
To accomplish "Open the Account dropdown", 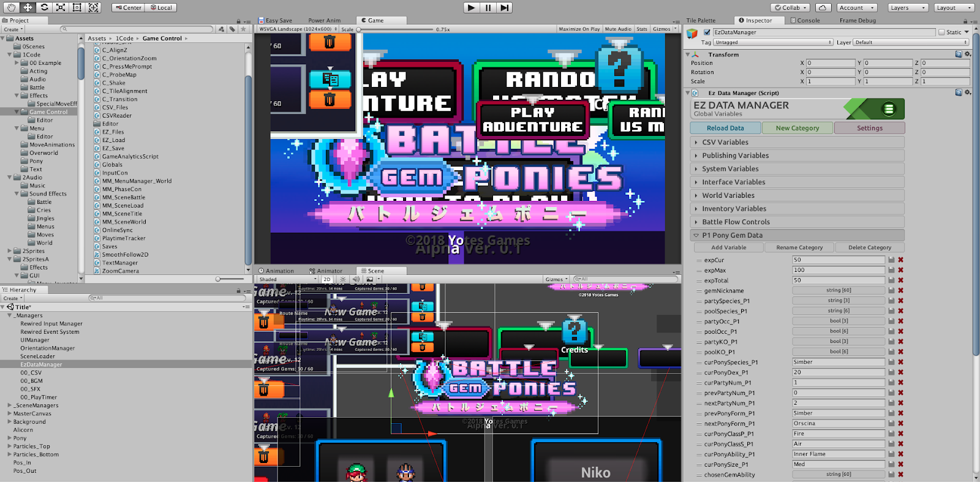I will coord(856,7).
